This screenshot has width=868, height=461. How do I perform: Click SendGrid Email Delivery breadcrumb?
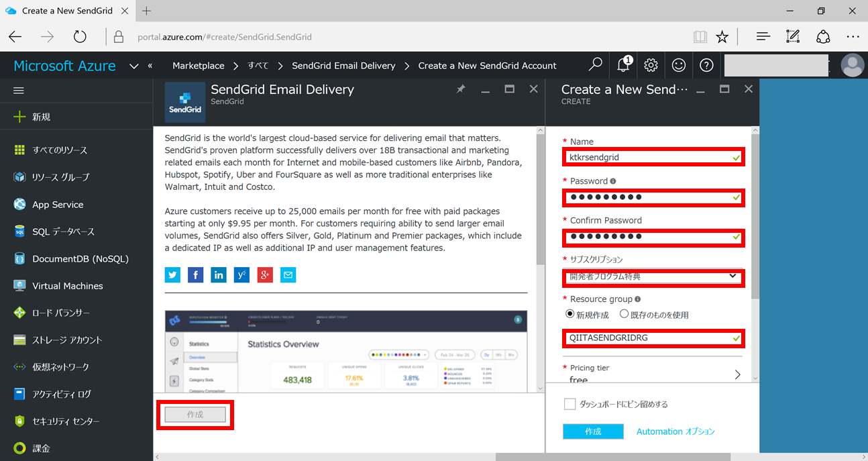point(343,66)
